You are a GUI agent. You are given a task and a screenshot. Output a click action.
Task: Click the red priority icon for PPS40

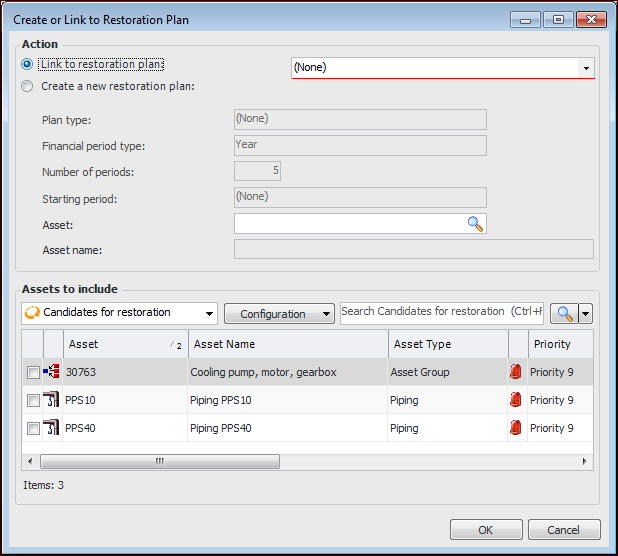pos(516,428)
